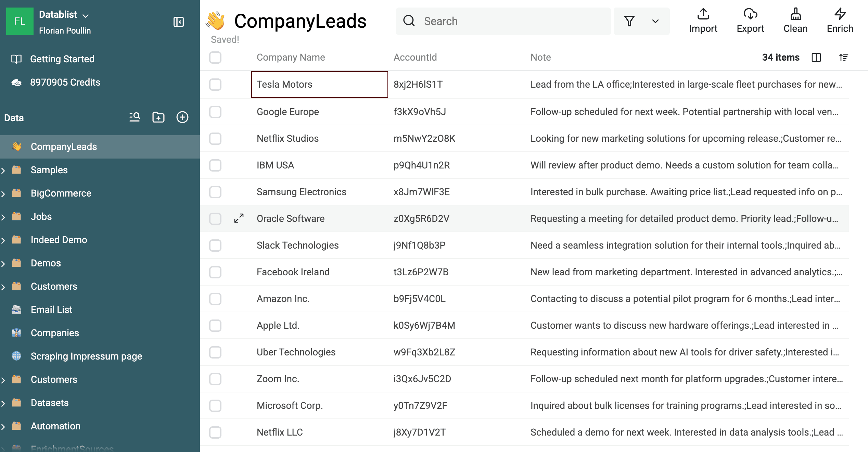The height and width of the screenshot is (452, 868).
Task: Create a new folder in Data section
Action: [x=158, y=117]
